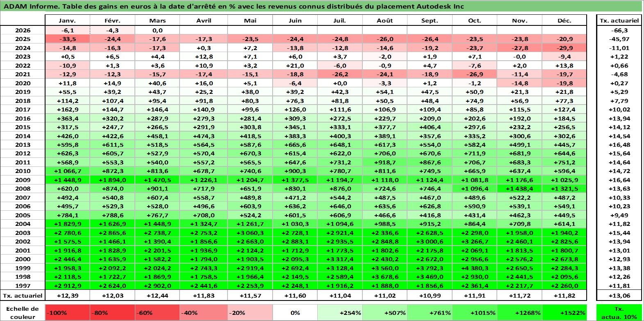
Task: Click the +1522% color scale swatch
Action: point(564,312)
